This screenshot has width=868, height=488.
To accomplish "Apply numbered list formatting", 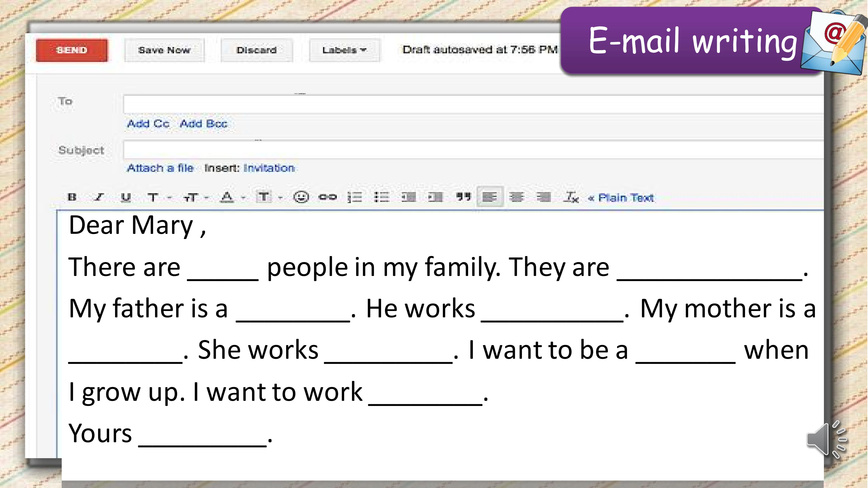I will coord(354,197).
